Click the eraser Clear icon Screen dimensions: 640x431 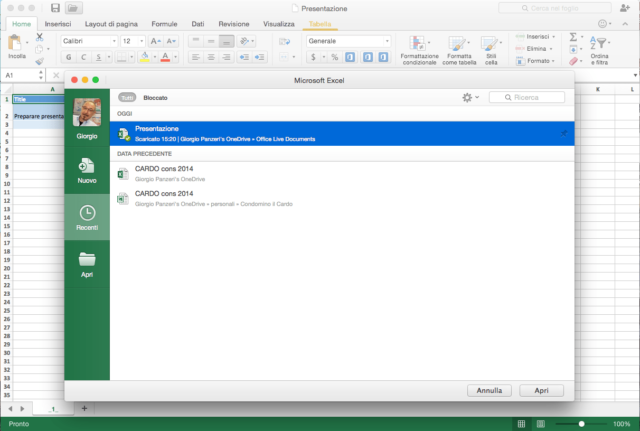click(573, 61)
